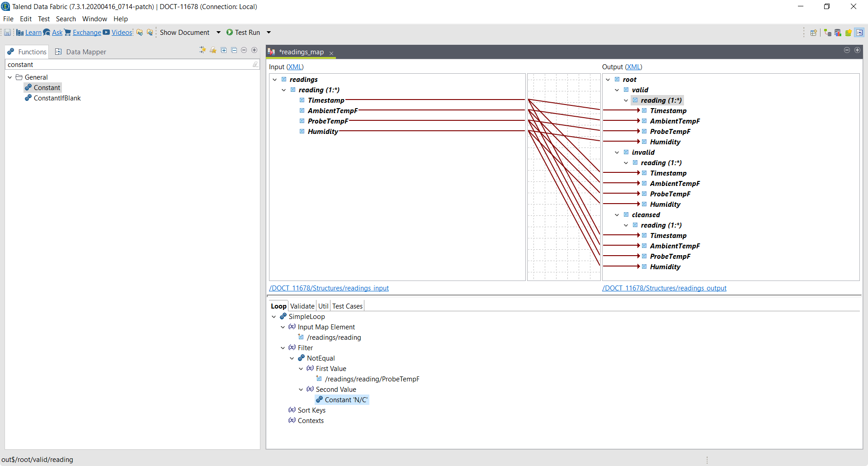Collapse the General folder in Functions tree

10,77
